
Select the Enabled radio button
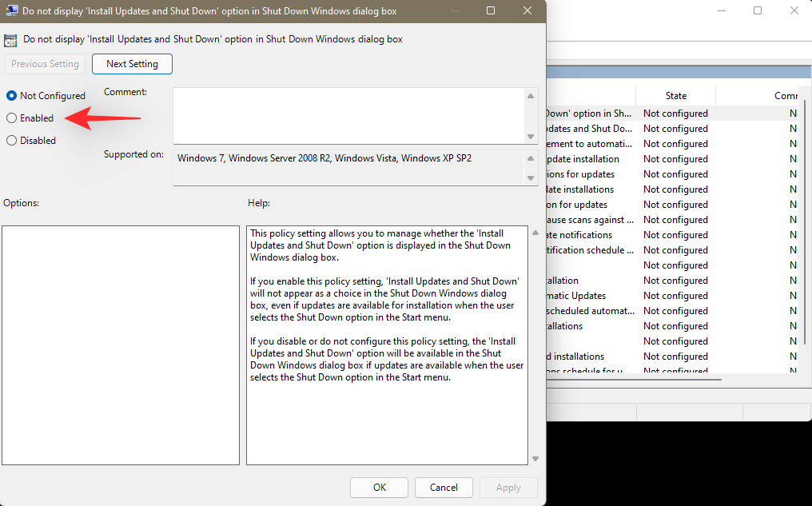(x=12, y=118)
